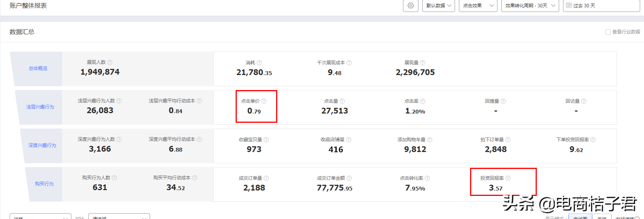Show the 点击率 help tooltip

click(x=423, y=101)
